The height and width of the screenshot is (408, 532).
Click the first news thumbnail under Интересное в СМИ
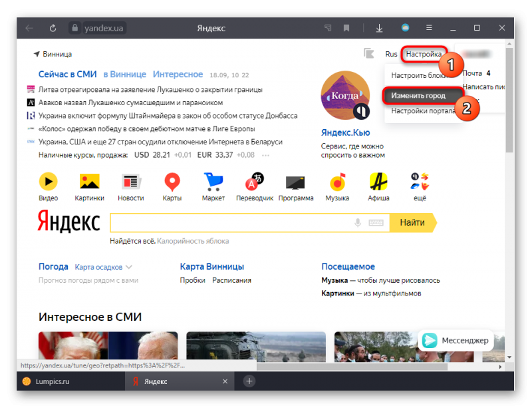click(x=108, y=345)
